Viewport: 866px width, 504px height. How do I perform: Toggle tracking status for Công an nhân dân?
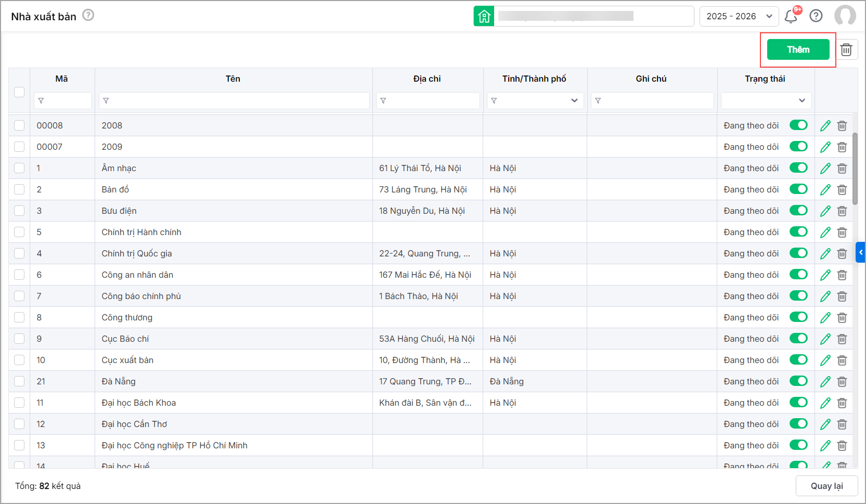pos(798,275)
